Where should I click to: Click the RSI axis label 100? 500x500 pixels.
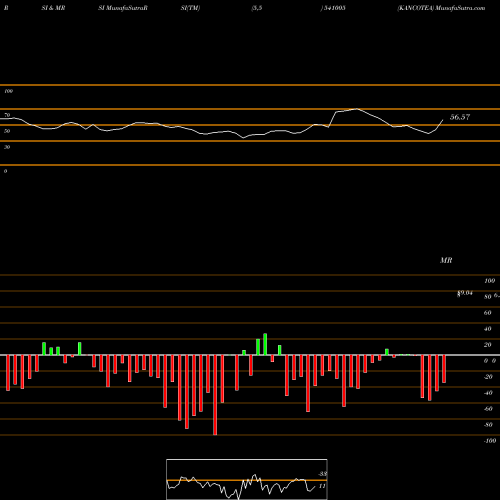8,91
